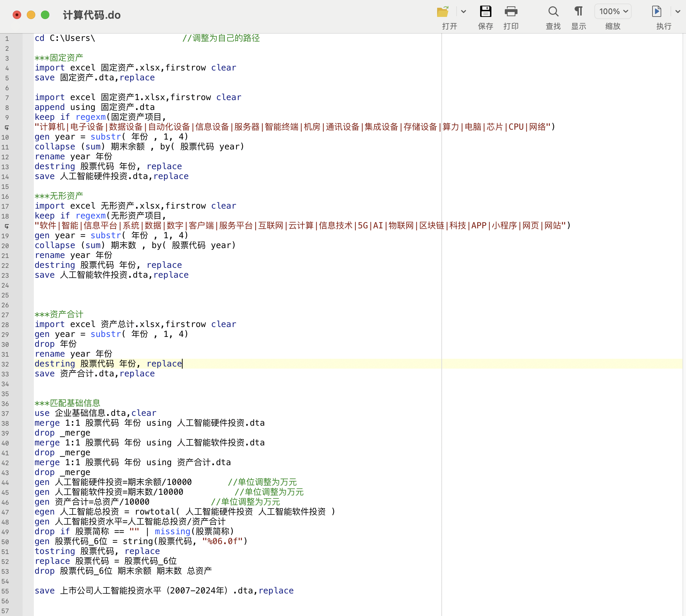Expand the Open recent files dropdown arrow
The height and width of the screenshot is (616, 686).
pyautogui.click(x=464, y=12)
